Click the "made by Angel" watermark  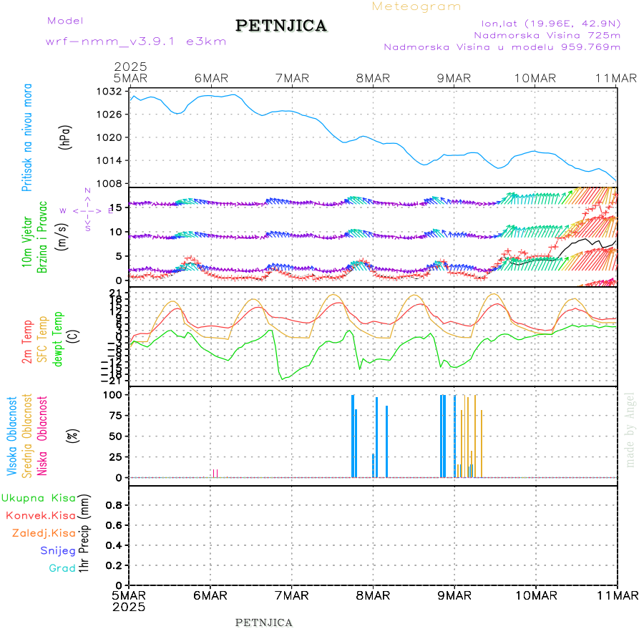point(630,429)
